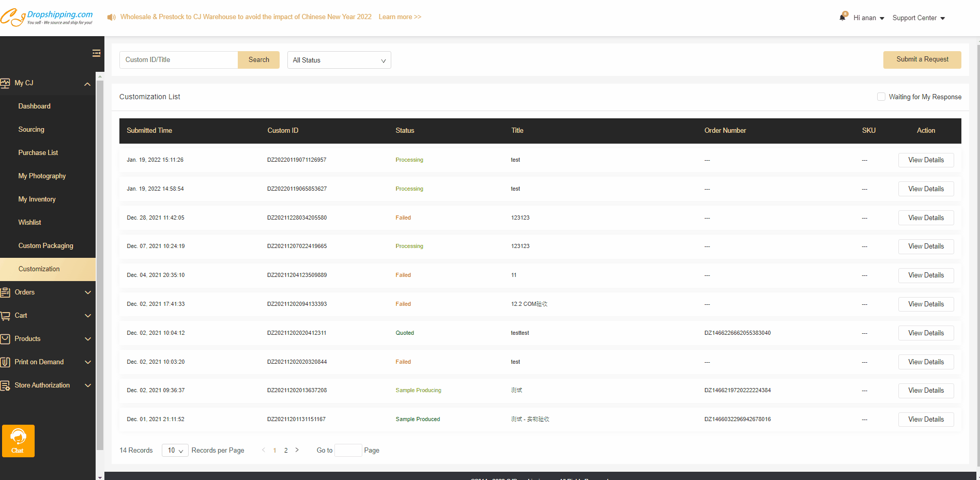Expand the Support Center menu
Image resolution: width=980 pixels, height=480 pixels.
(918, 18)
